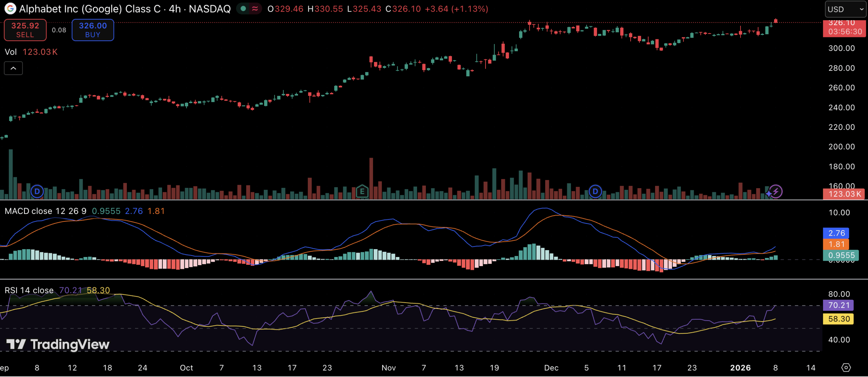
Task: Select the MACD close 12 26 9 legend
Action: (45, 211)
